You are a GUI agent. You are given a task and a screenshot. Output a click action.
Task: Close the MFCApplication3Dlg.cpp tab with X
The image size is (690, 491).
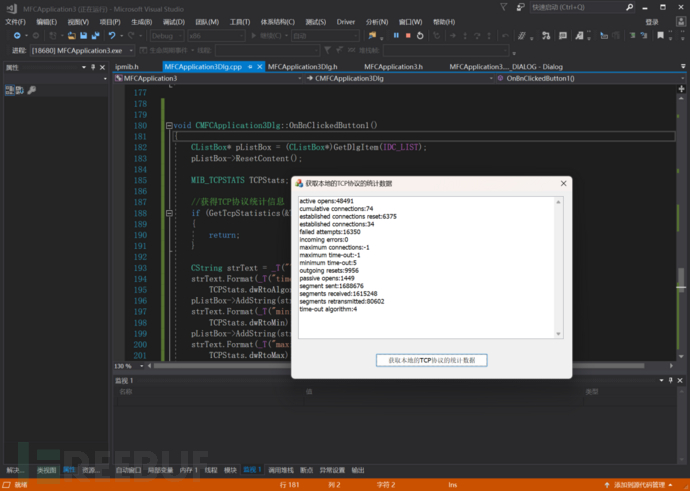(259, 67)
